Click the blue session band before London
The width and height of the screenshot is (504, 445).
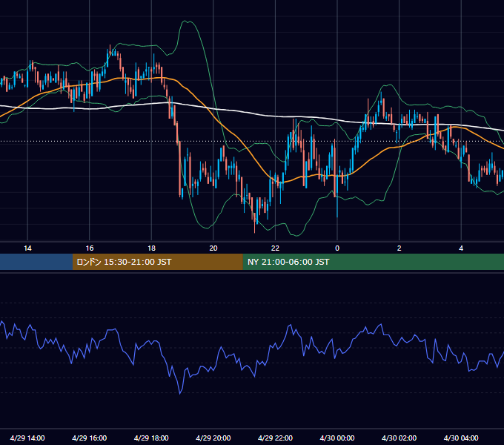[x=36, y=262]
